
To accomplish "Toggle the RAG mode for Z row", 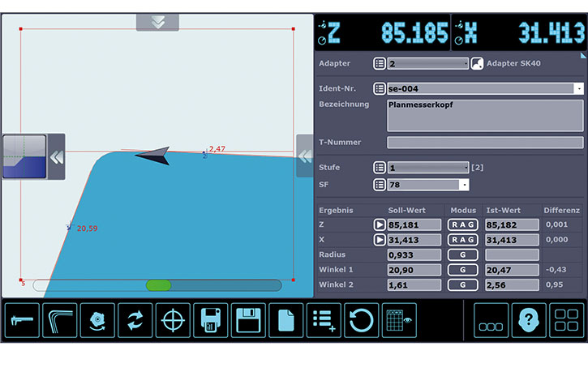I will [x=463, y=224].
